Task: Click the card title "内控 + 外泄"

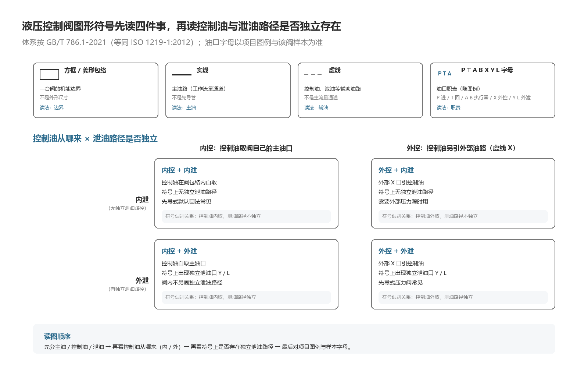Action: click(179, 251)
